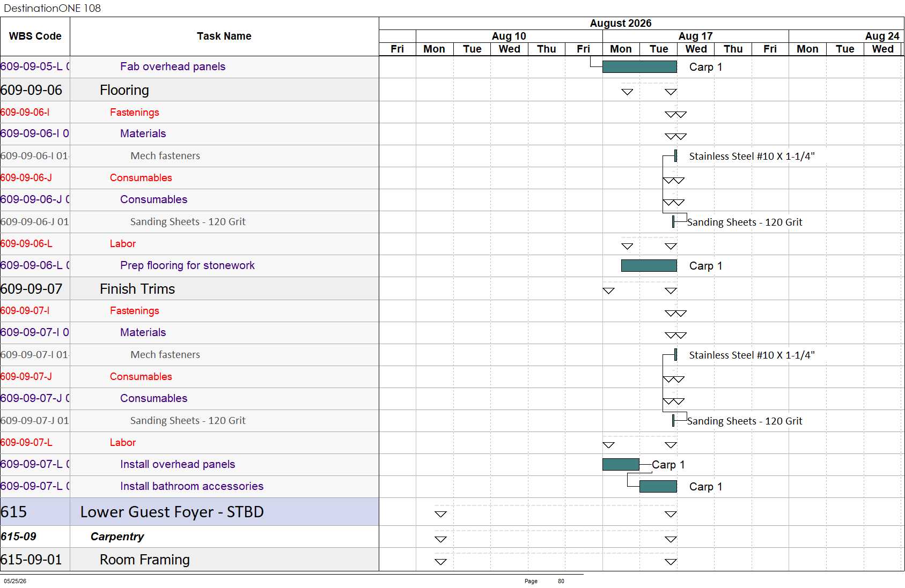Select Prep flooring for stonework task
The height and width of the screenshot is (588, 905).
[187, 265]
